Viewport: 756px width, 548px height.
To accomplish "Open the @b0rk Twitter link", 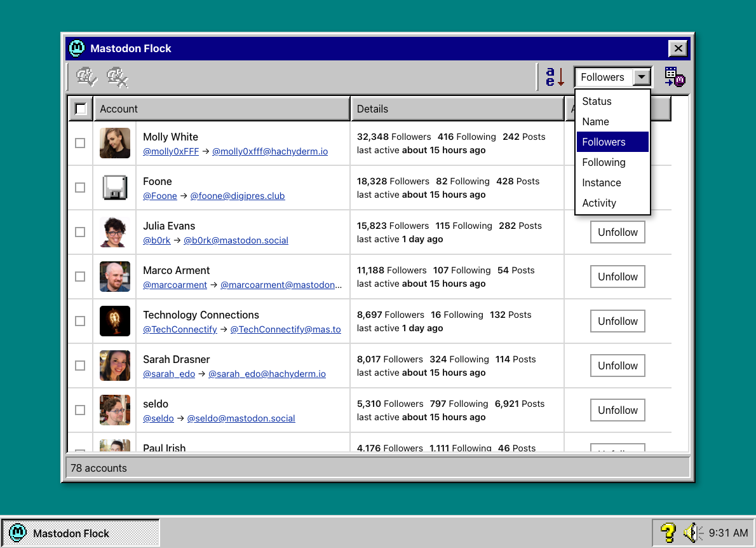I will [157, 240].
